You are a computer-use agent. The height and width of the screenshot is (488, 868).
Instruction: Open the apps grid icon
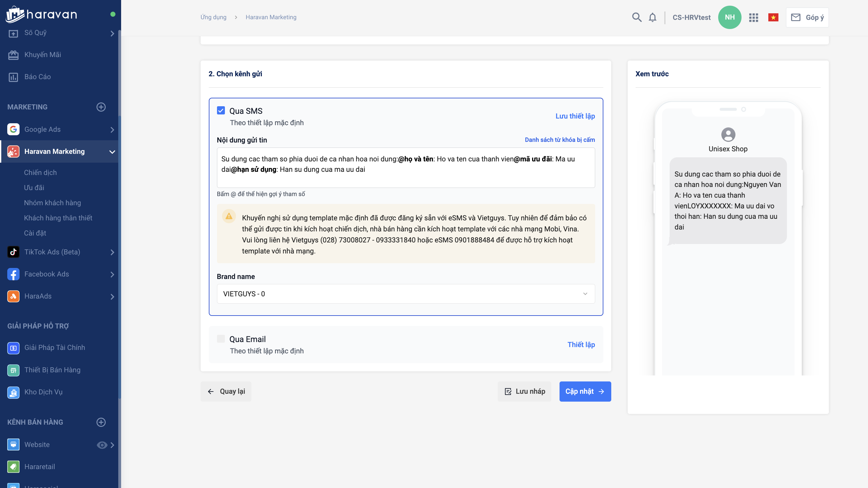tap(754, 18)
